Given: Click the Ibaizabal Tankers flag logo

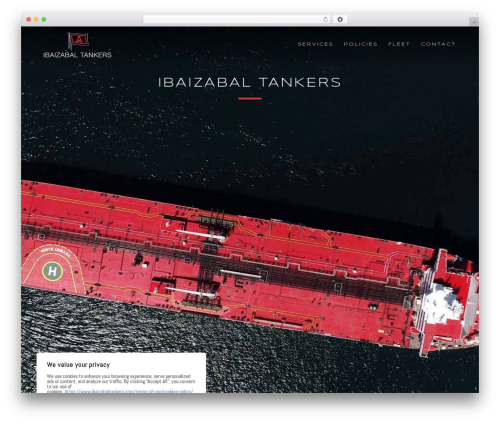Looking at the screenshot, I should (x=77, y=45).
